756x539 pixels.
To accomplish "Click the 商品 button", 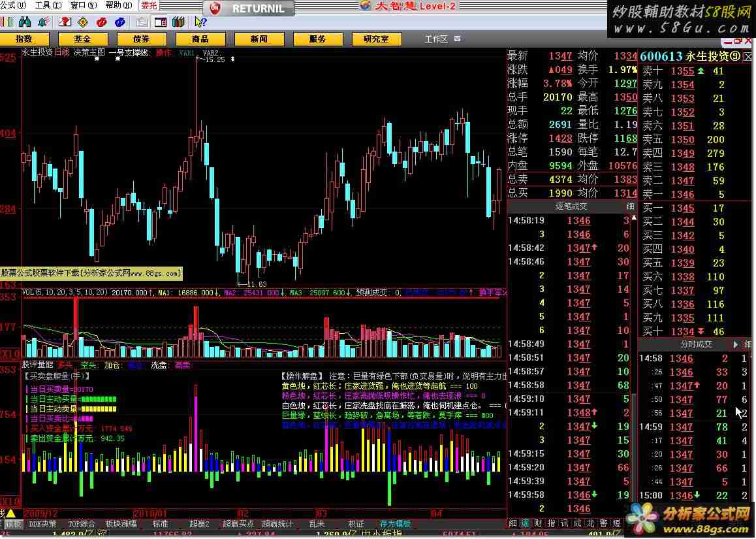I will point(200,39).
